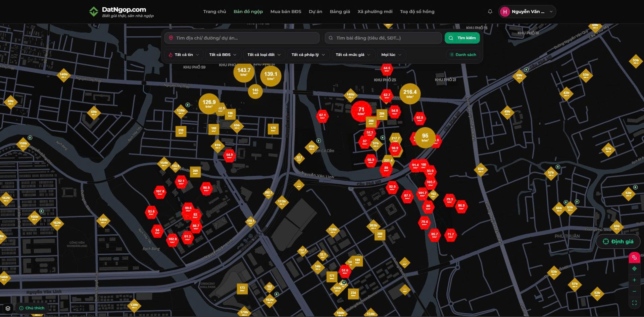
Task: Expand the Tất cả BĐS filter
Action: point(223,55)
